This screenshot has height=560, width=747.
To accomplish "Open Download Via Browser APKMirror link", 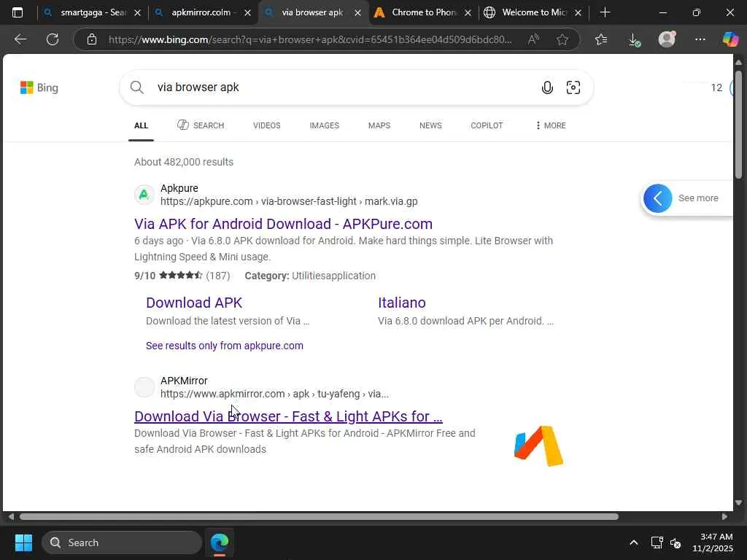I will [x=288, y=416].
